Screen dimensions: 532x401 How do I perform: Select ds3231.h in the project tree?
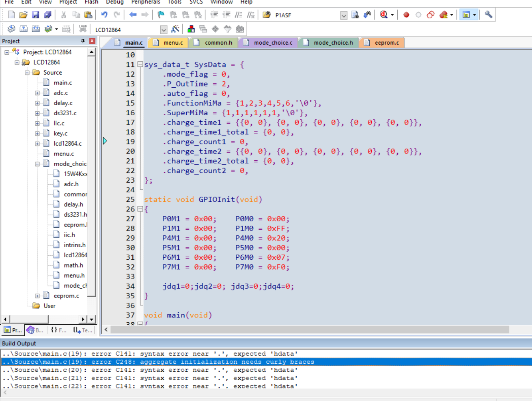pos(75,214)
